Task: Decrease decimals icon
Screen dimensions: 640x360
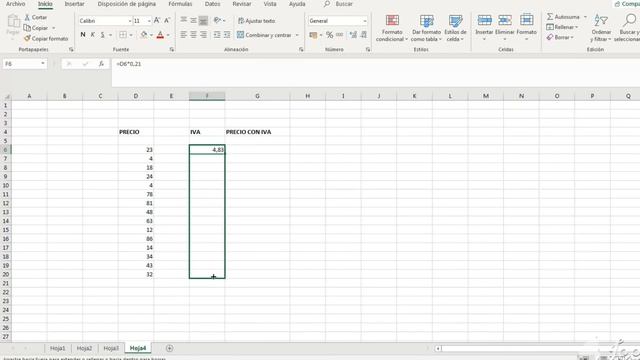Action: point(363,35)
